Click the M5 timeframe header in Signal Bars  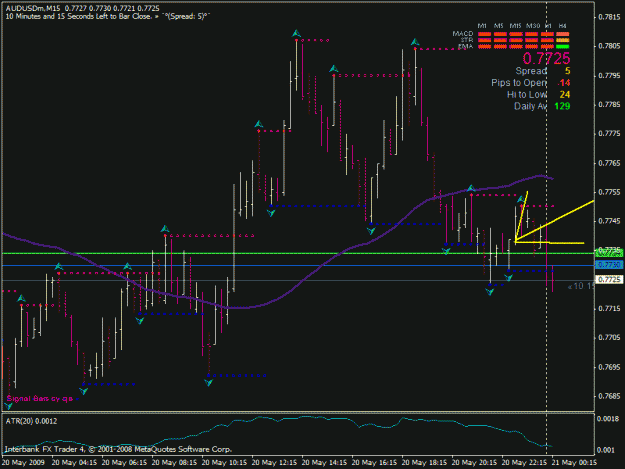tap(499, 26)
